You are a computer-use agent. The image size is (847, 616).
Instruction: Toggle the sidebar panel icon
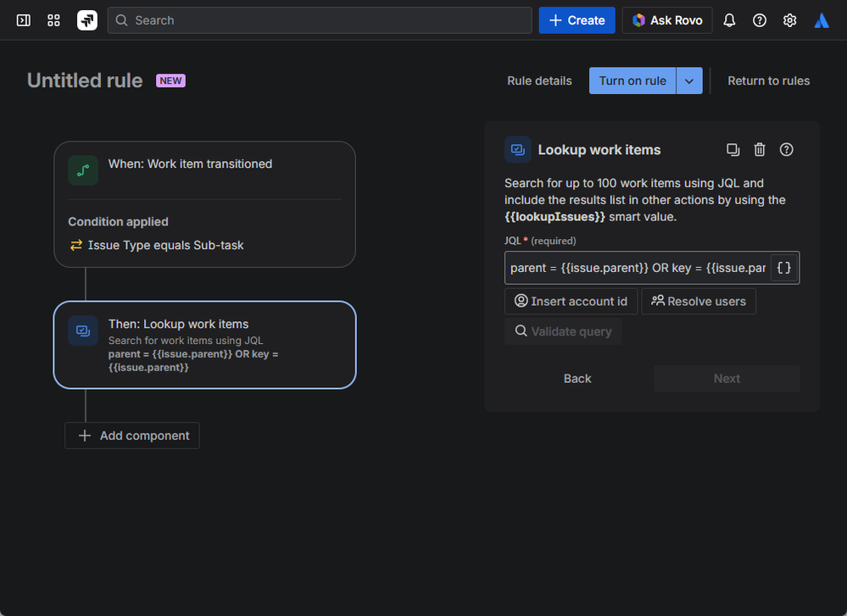(x=23, y=20)
